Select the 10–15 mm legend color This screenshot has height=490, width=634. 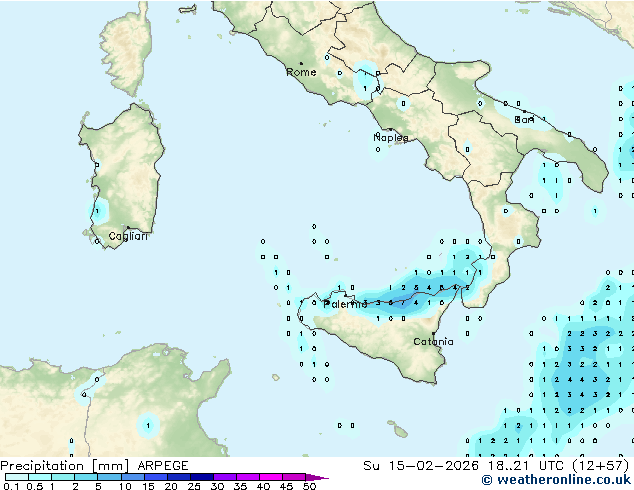pyautogui.click(x=132, y=477)
